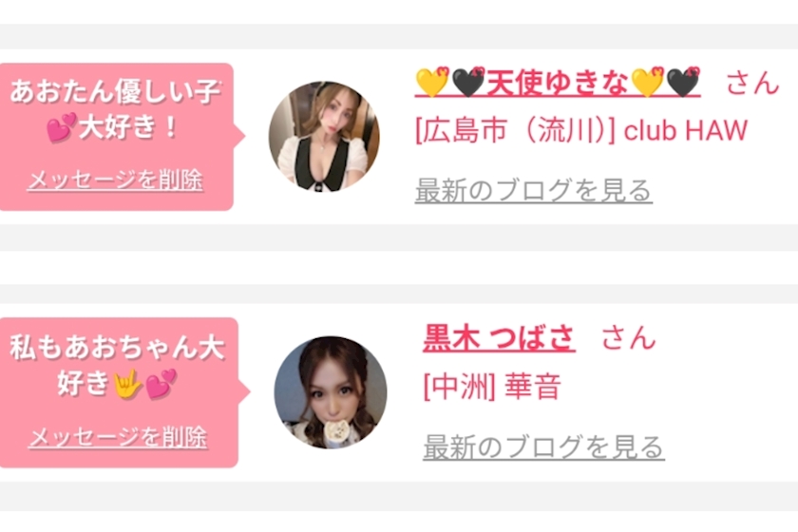Image resolution: width=798 pixels, height=532 pixels.
Task: Click the 私もあおちゃん大好き bubble text
Action: [x=117, y=366]
